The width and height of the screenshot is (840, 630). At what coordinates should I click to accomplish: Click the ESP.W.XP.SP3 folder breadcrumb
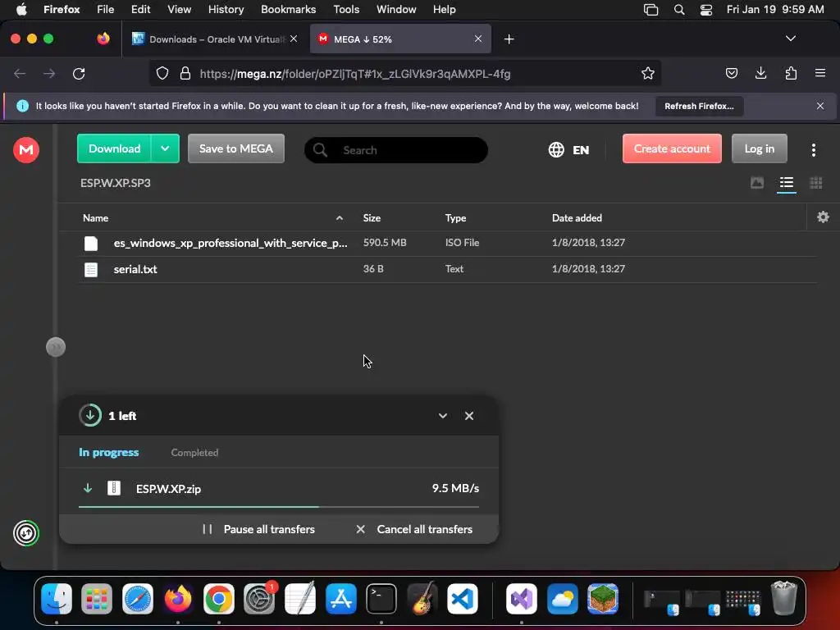coord(115,183)
